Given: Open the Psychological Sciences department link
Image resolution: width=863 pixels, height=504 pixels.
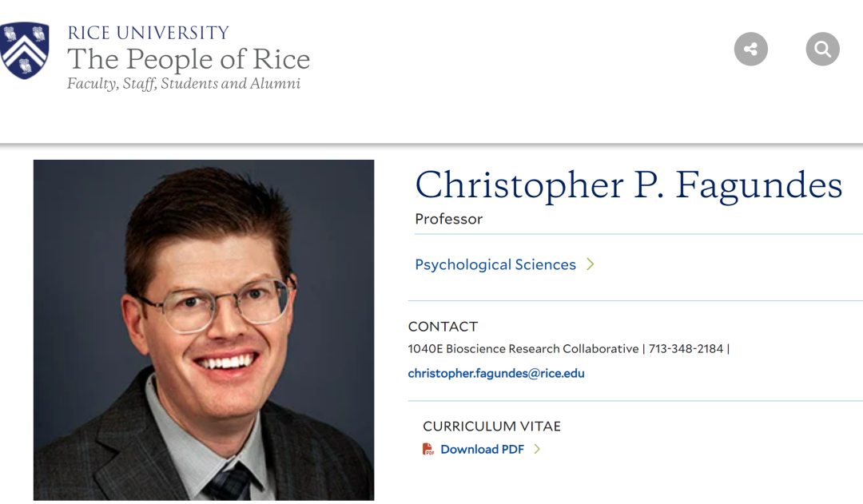Looking at the screenshot, I should [x=495, y=264].
